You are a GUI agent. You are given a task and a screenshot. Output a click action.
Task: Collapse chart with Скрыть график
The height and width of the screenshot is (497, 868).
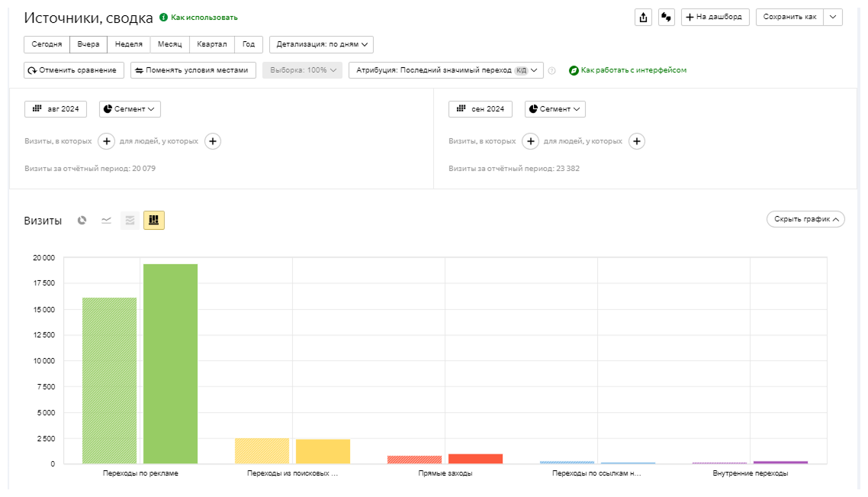tap(805, 219)
